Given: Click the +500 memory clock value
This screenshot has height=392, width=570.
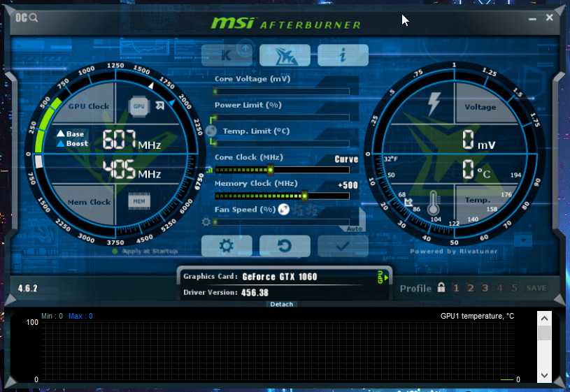Looking at the screenshot, I should pos(348,185).
